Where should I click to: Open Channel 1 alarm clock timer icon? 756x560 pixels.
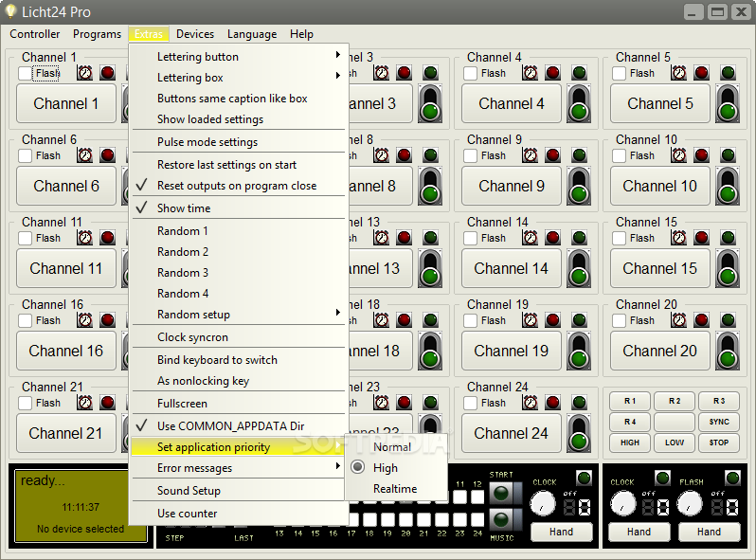tap(85, 73)
